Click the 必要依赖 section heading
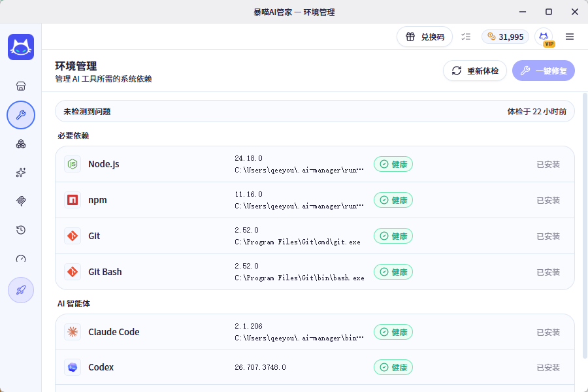Viewport: 588px width, 392px height. click(73, 136)
